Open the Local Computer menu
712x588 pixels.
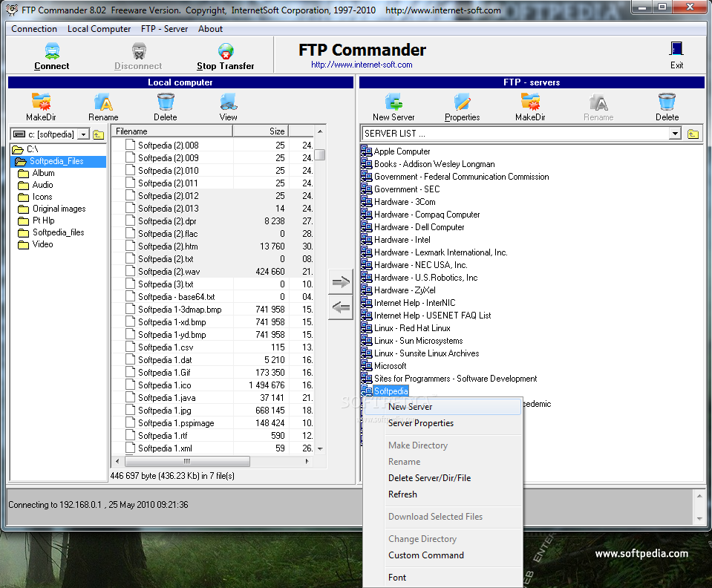(x=99, y=29)
